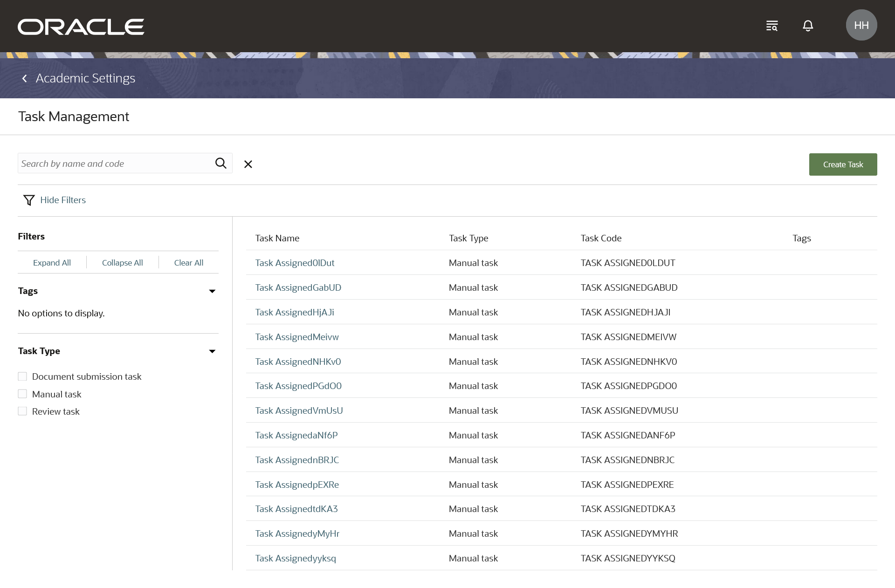Collapse the Tags filter section
This screenshot has height=588, width=895.
(212, 291)
